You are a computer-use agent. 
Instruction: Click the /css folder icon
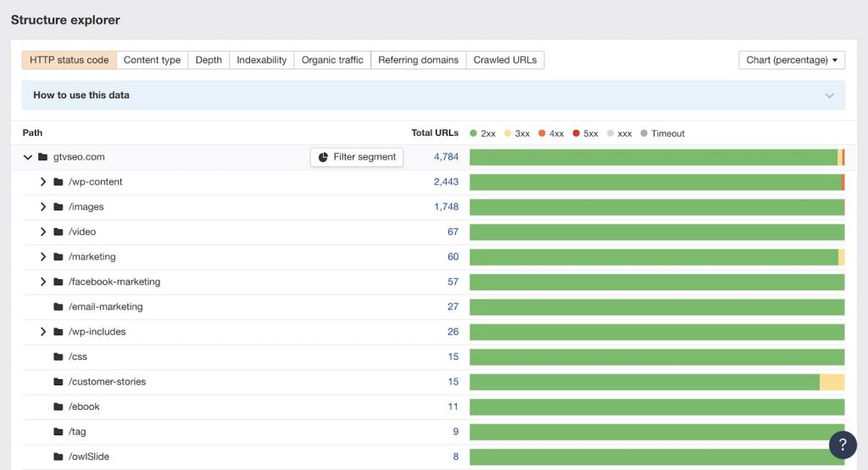(x=58, y=357)
